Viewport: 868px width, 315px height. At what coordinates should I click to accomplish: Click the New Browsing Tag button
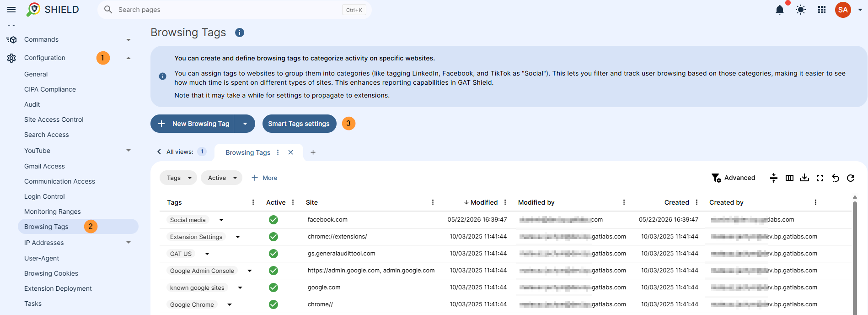click(x=193, y=124)
